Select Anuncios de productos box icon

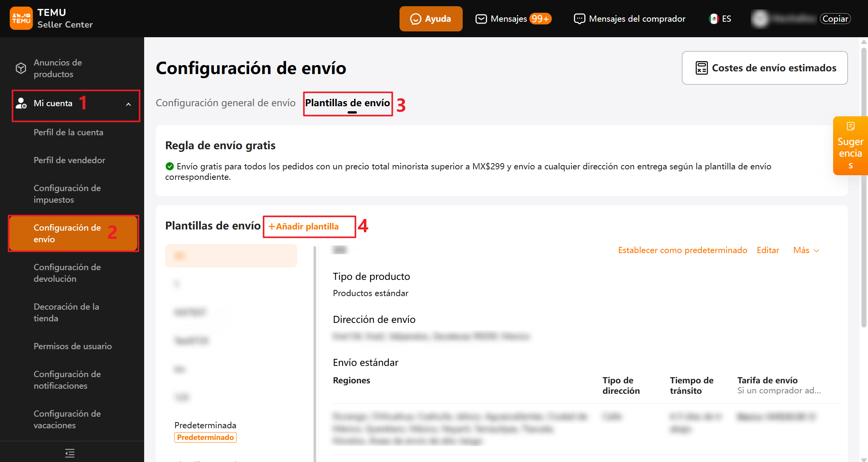[x=21, y=68]
